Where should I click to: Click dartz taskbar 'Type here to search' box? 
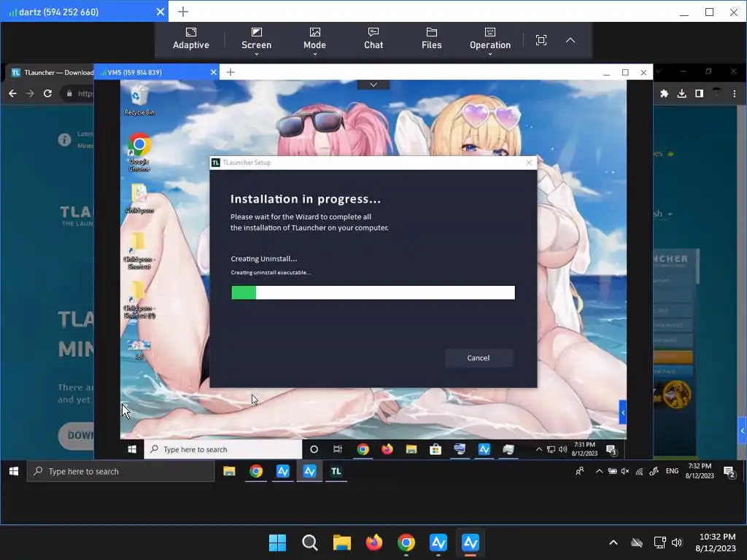click(120, 472)
